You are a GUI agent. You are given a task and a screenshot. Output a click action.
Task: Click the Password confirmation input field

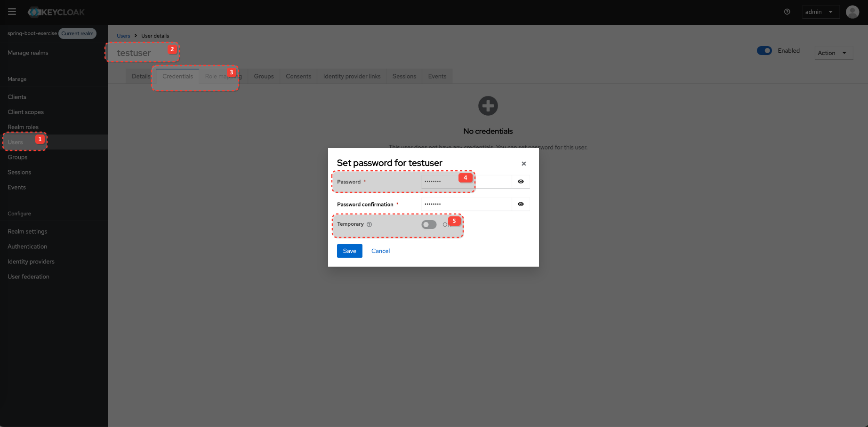click(x=466, y=204)
